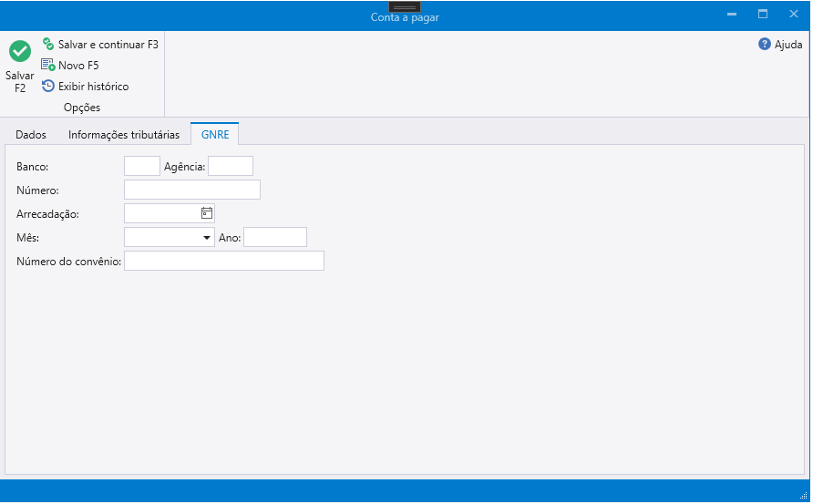Maximize the Conta a pagar window
Image resolution: width=813 pixels, height=504 pixels.
pyautogui.click(x=763, y=15)
